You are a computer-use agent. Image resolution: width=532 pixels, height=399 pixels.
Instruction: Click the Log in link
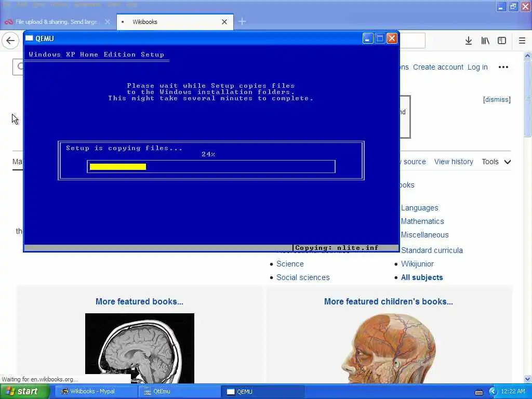[x=477, y=67]
